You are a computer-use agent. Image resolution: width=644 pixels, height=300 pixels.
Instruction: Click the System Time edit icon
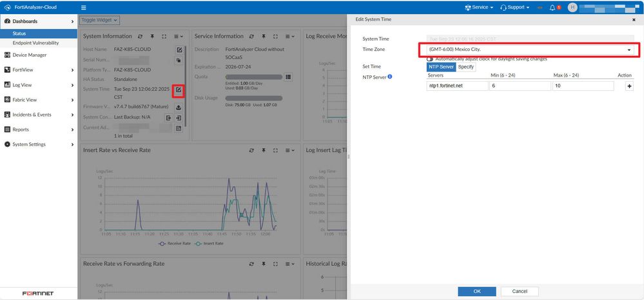(179, 90)
